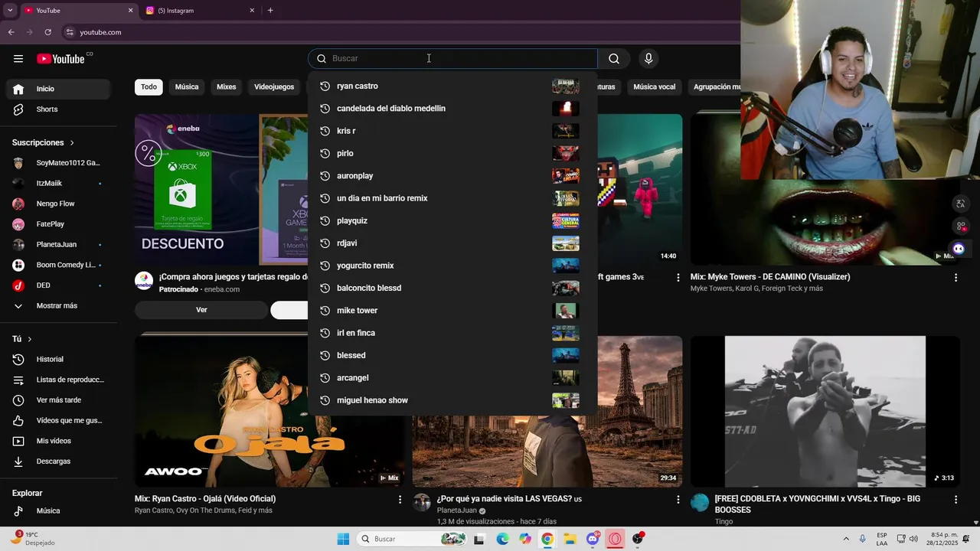Open '¿Por qué ya nadie visita LAS VEGAS?' title
Screen dimensions: 980x551
point(509,499)
